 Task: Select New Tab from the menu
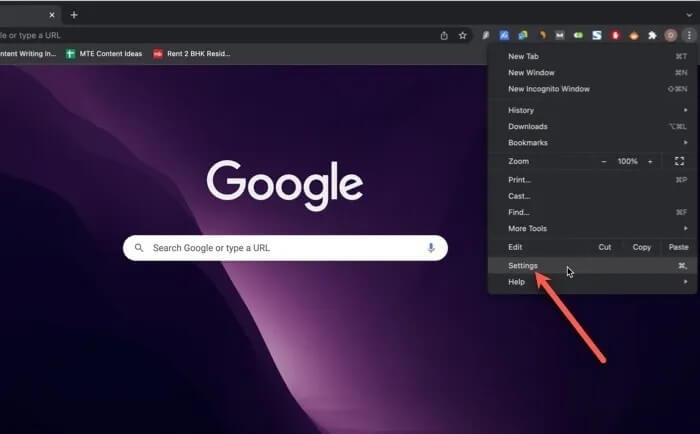coord(592,56)
